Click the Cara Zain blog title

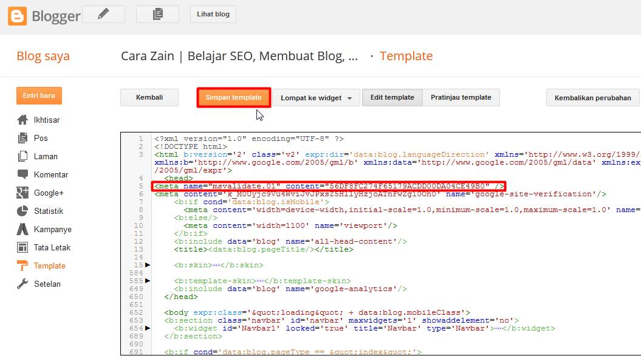point(239,56)
